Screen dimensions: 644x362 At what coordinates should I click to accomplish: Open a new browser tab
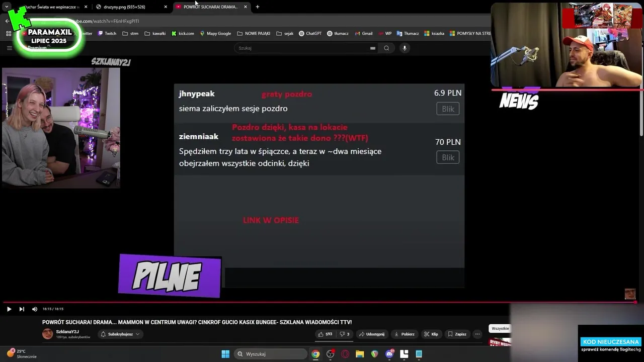[258, 7]
